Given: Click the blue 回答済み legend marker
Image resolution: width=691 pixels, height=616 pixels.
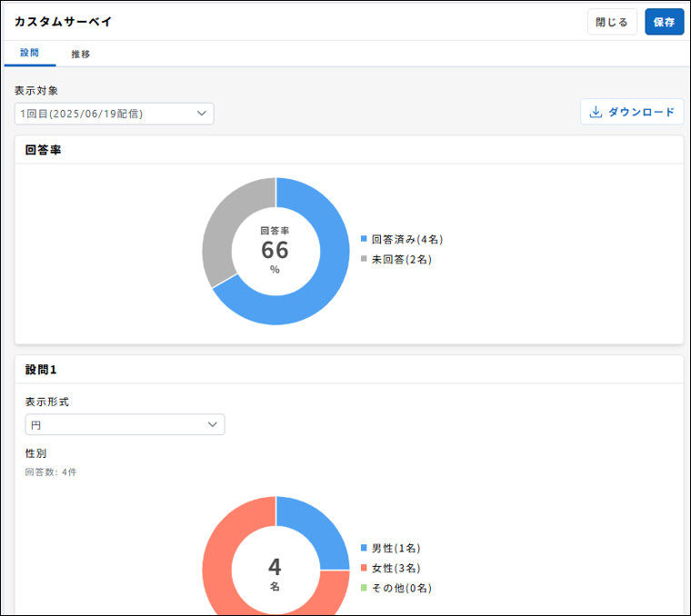Looking at the screenshot, I should [365, 240].
